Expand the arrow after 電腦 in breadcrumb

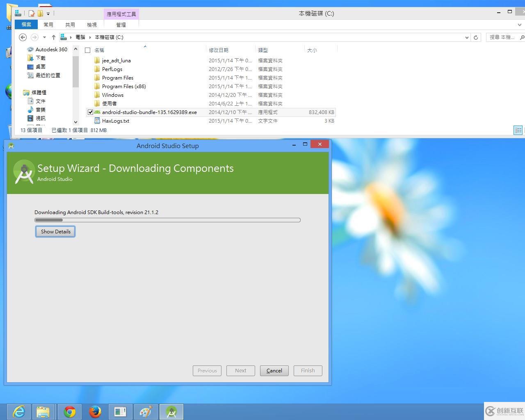click(90, 37)
